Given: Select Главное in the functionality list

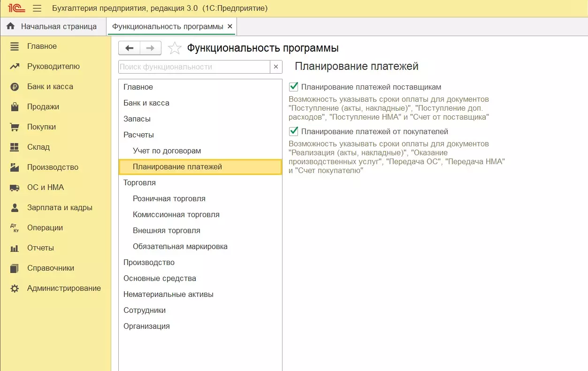Looking at the screenshot, I should [x=200, y=87].
